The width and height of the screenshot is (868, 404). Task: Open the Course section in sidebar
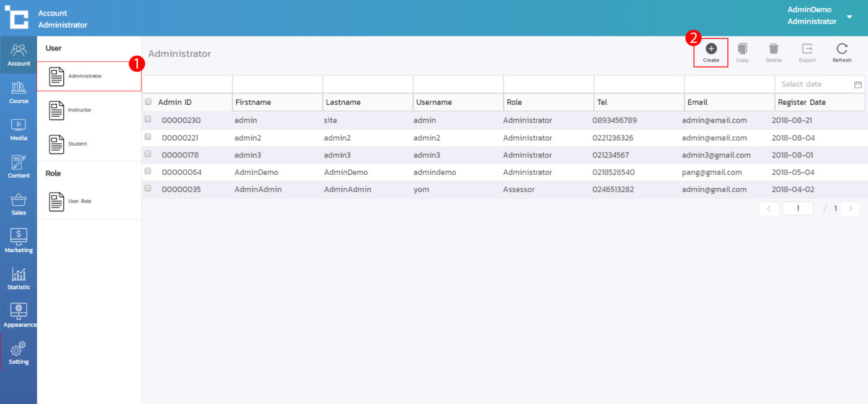pyautogui.click(x=19, y=92)
